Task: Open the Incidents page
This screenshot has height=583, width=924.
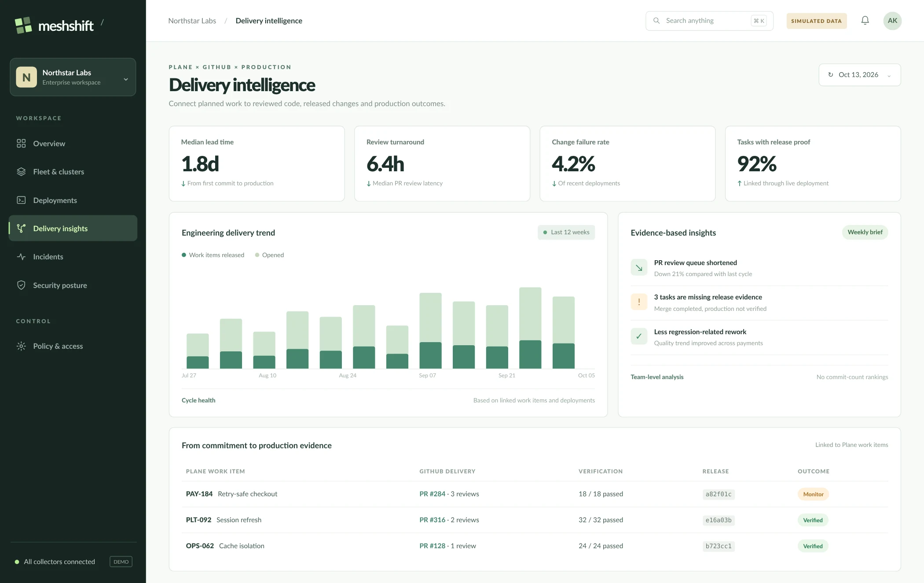Action: pyautogui.click(x=73, y=257)
